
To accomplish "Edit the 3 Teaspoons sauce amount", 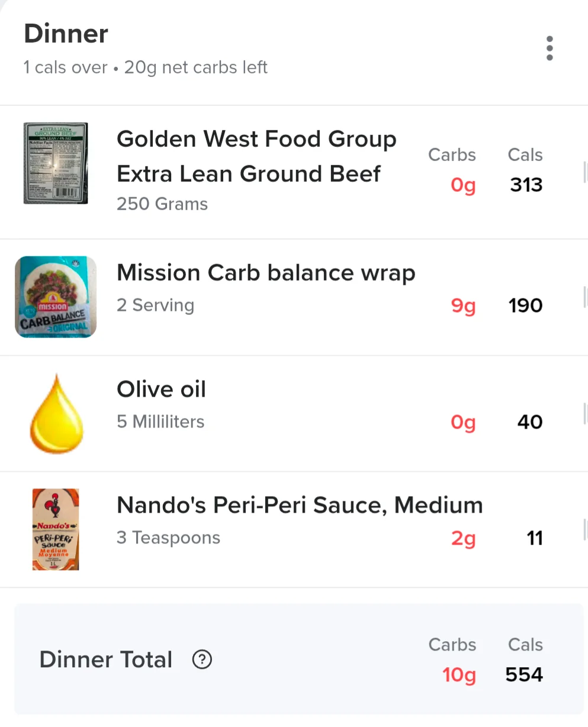I will [x=168, y=538].
